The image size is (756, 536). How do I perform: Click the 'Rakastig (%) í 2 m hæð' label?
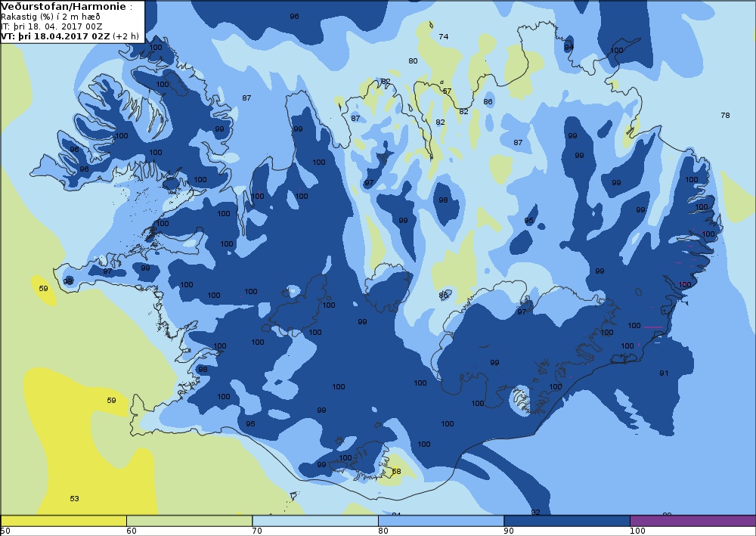[51, 17]
